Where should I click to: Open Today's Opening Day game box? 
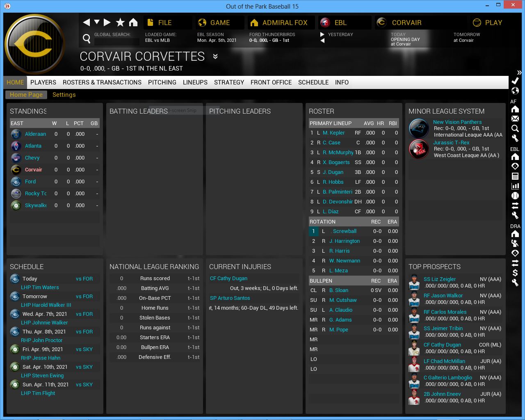pyautogui.click(x=405, y=39)
